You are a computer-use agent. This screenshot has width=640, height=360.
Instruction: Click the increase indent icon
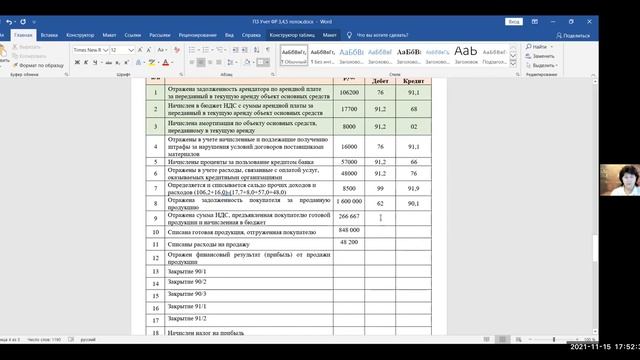coord(244,50)
